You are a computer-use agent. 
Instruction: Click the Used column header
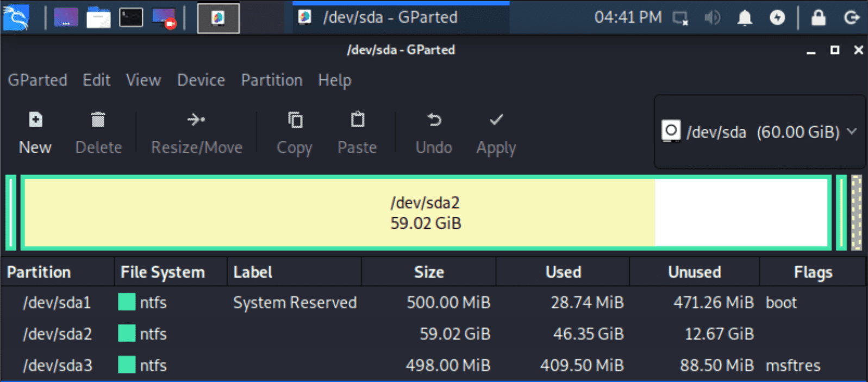pyautogui.click(x=563, y=272)
